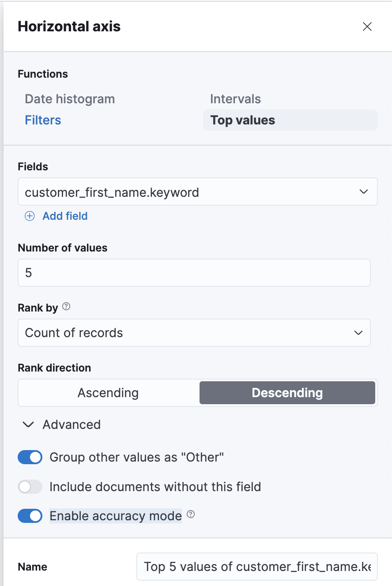Click the Enable accuracy mode help icon
The width and height of the screenshot is (392, 586).
[191, 515]
